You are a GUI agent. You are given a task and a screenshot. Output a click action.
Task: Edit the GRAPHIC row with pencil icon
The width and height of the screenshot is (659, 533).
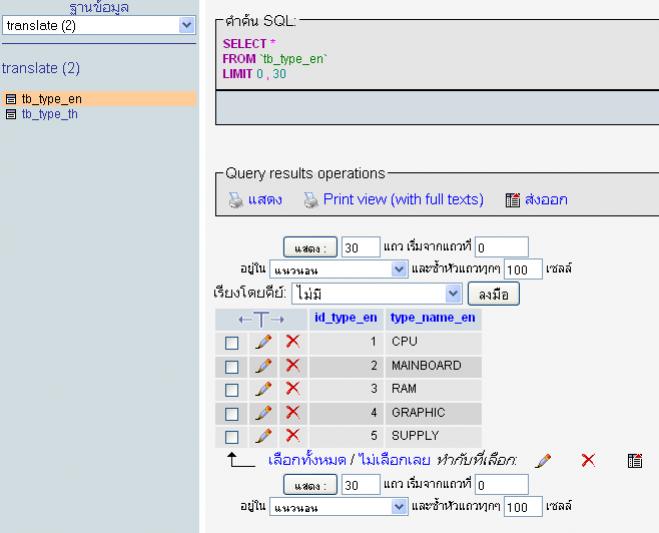click(264, 413)
